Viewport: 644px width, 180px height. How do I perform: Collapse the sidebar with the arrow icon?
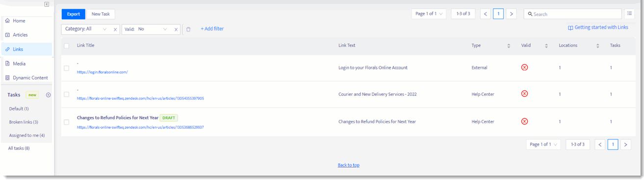[47, 4]
